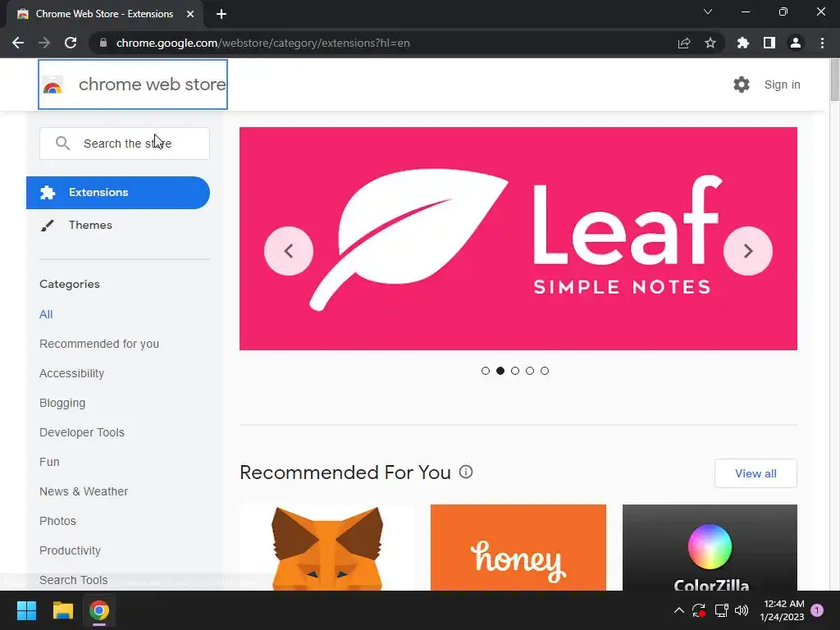
Task: Open the Windows Start menu
Action: click(x=26, y=610)
